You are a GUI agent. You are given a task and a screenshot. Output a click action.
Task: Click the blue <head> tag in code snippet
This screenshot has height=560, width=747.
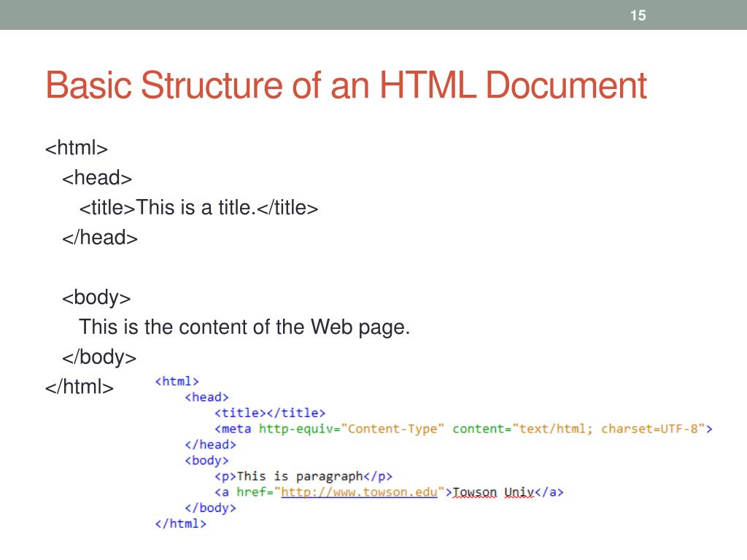pos(206,397)
